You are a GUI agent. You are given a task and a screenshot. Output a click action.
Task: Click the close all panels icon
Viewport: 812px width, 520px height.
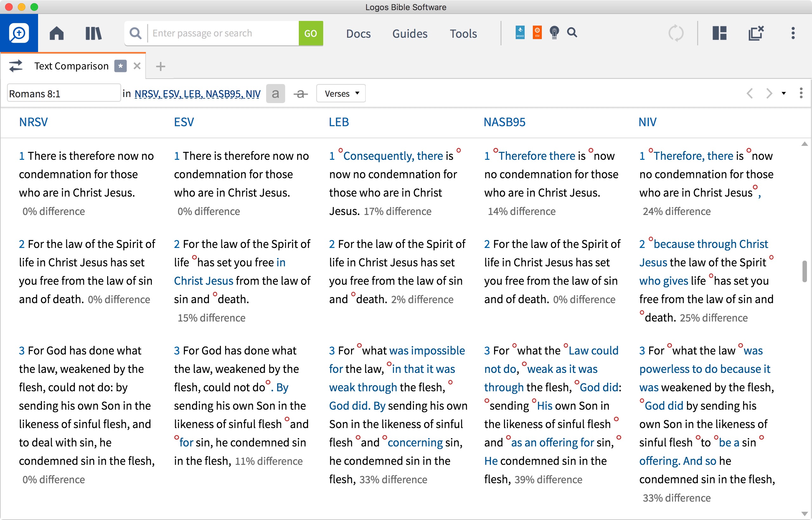[756, 33]
